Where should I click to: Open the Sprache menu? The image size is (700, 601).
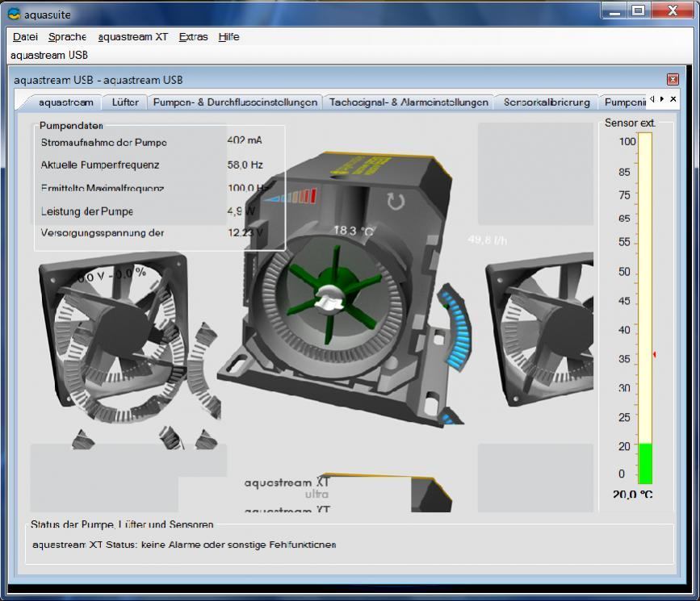67,37
